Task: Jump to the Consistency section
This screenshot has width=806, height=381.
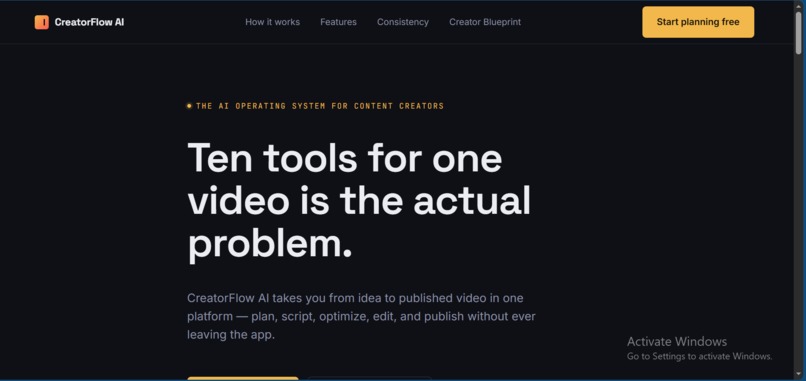Action: 402,22
